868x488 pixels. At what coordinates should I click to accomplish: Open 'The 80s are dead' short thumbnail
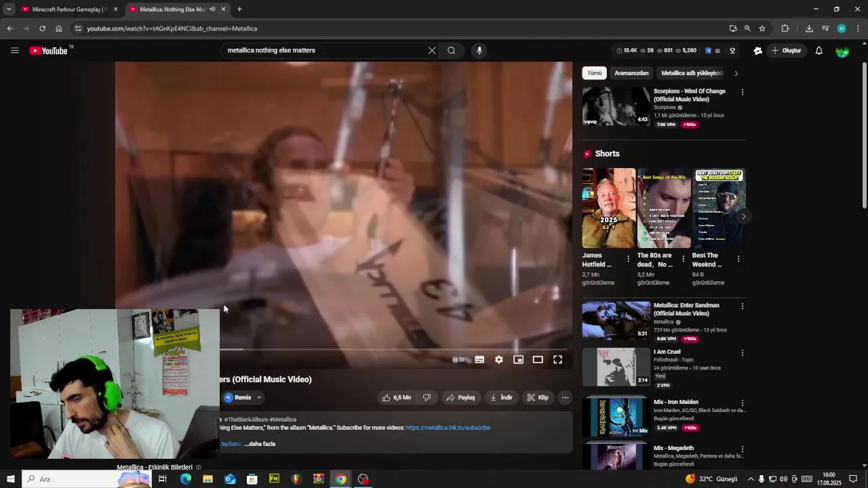click(x=664, y=208)
